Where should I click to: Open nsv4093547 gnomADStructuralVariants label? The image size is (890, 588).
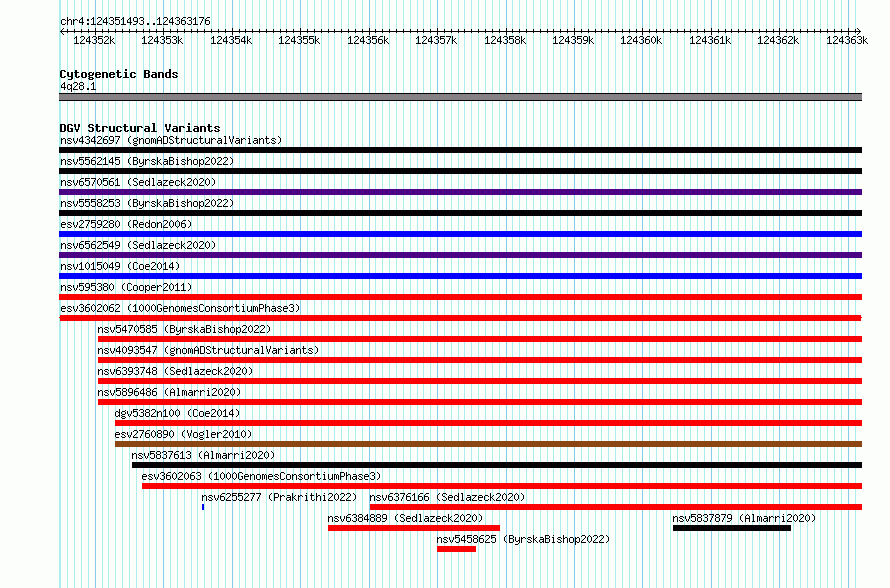click(x=208, y=350)
